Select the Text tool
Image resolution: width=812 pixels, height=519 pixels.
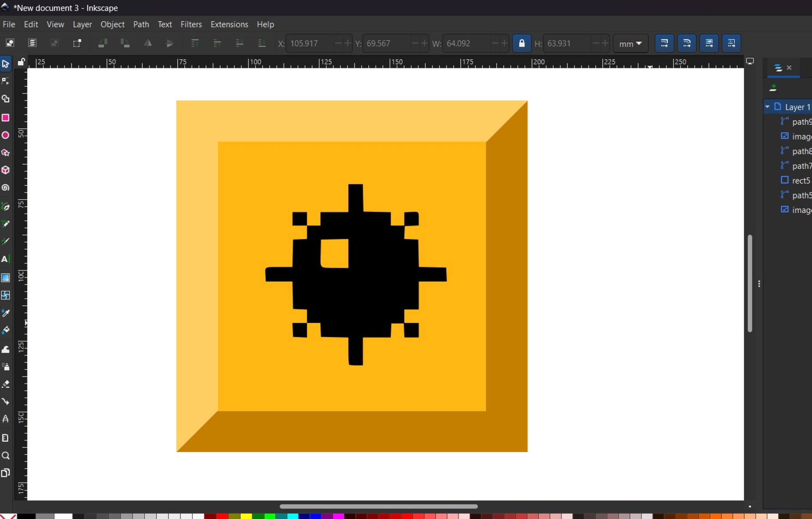coord(6,259)
